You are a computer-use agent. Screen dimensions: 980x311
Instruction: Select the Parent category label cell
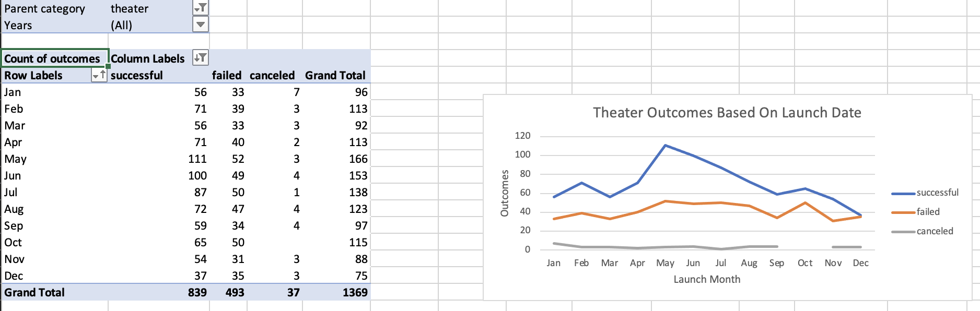[55, 8]
